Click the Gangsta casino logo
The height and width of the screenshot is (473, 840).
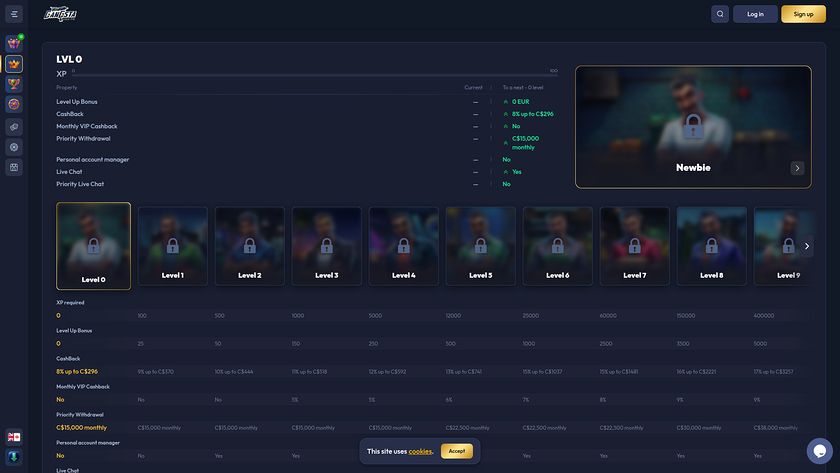tap(60, 14)
